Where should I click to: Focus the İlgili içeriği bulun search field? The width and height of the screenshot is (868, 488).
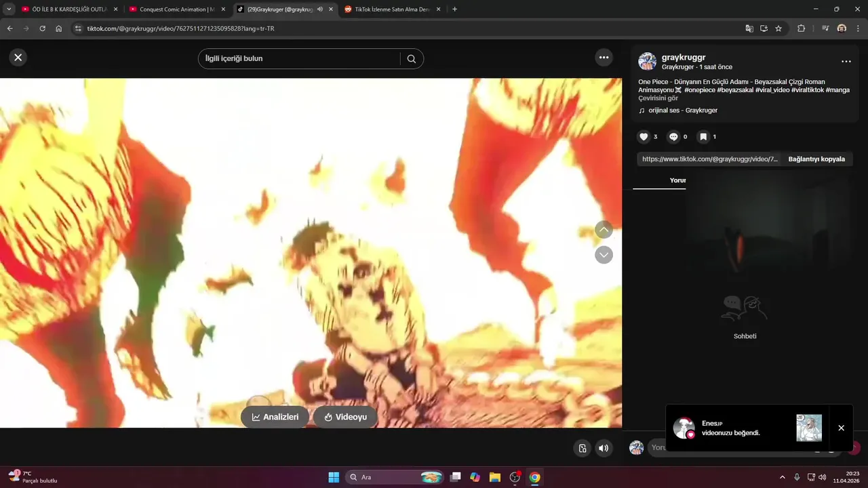pyautogui.click(x=299, y=59)
